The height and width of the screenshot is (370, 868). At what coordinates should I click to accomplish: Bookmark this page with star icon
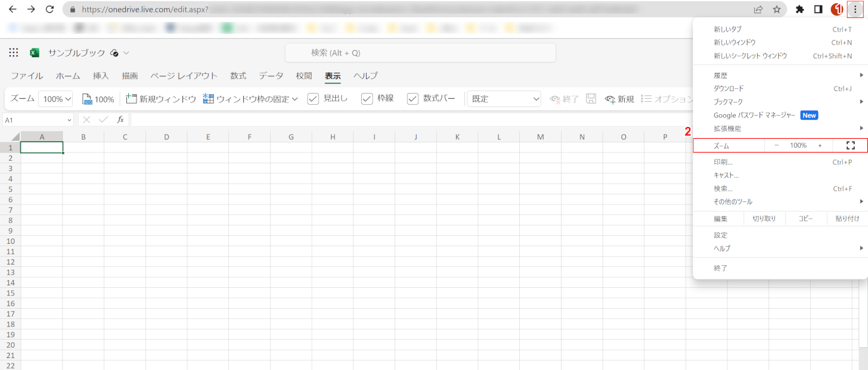click(x=777, y=10)
